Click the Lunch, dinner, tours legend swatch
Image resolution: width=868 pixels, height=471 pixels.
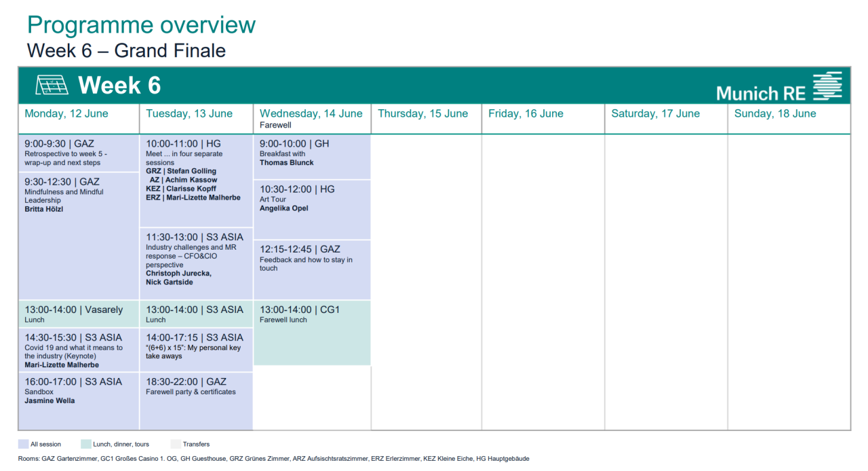[x=85, y=445]
